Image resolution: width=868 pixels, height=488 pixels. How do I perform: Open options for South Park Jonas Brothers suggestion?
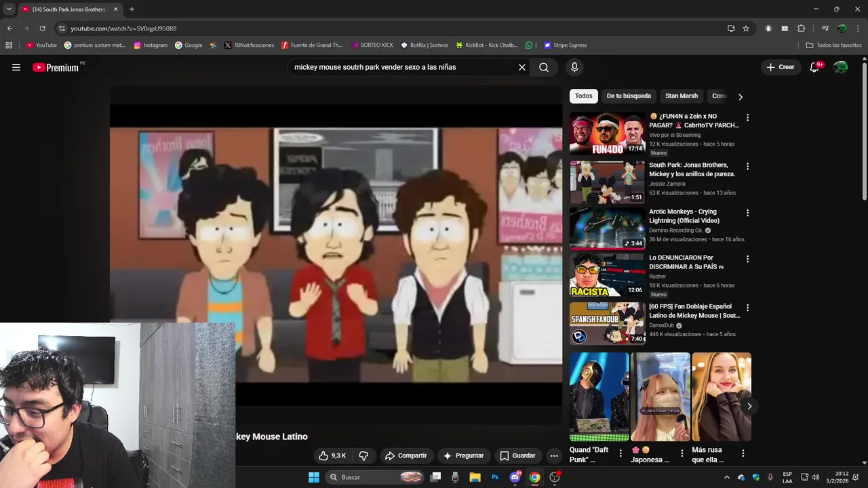click(747, 166)
